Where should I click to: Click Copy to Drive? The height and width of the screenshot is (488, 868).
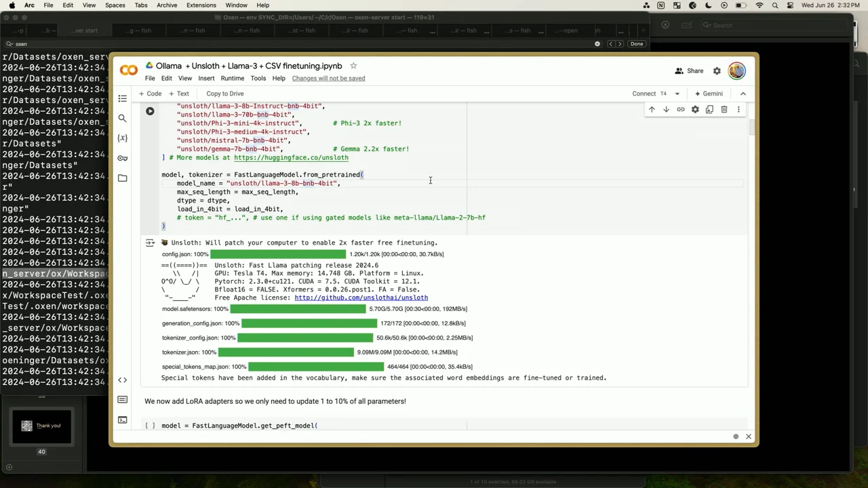pyautogui.click(x=224, y=94)
